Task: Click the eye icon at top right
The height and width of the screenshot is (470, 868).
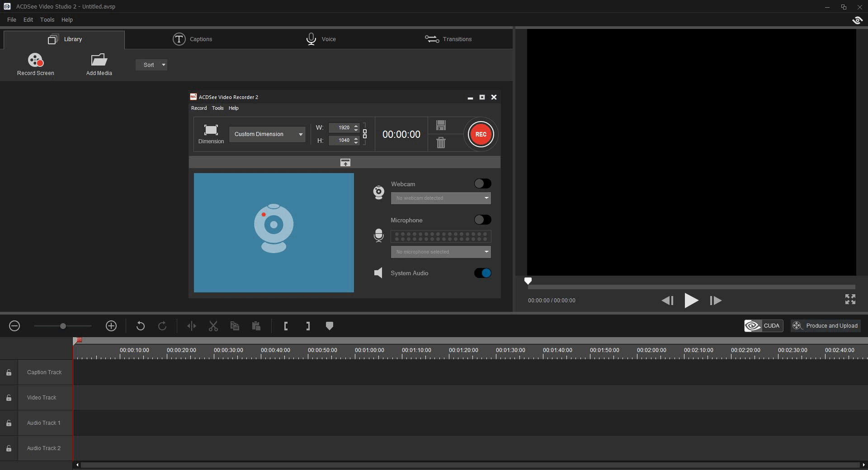Action: coord(857,20)
